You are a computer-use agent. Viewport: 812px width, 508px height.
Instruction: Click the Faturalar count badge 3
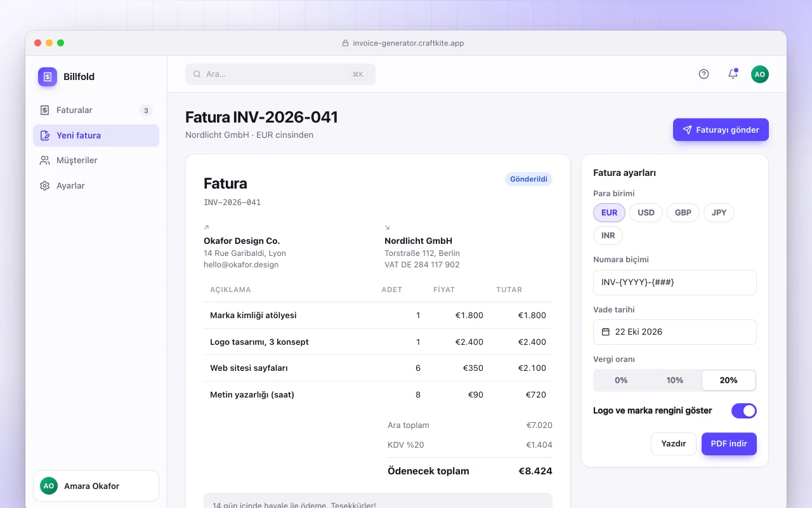point(146,110)
